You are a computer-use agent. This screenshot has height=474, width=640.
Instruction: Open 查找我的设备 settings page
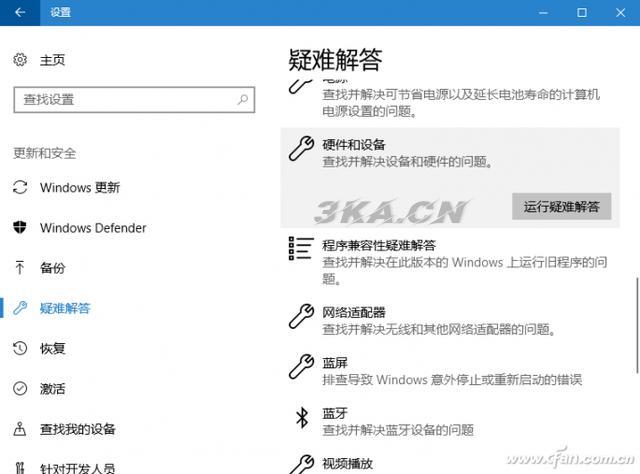[78, 429]
